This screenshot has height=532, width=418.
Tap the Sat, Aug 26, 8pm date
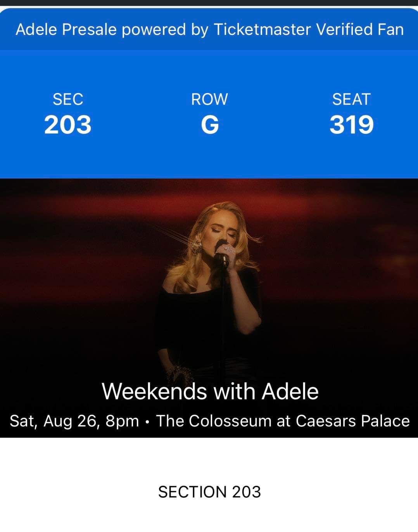tap(74, 421)
